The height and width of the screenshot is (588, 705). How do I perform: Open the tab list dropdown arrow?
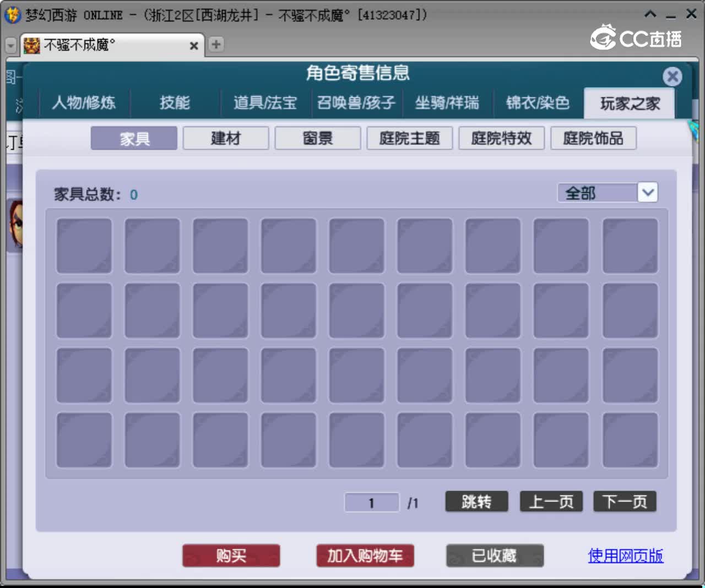pos(10,45)
